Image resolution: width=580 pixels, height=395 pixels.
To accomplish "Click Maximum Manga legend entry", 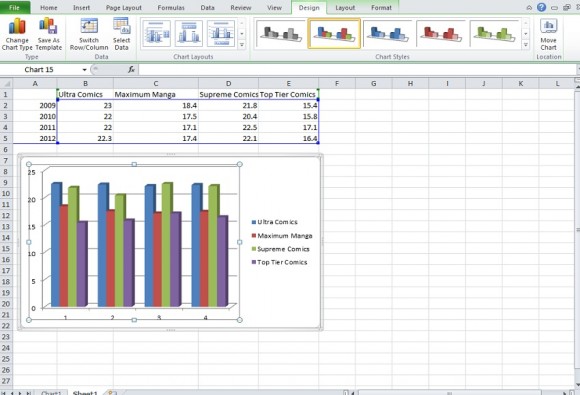I will [x=282, y=236].
